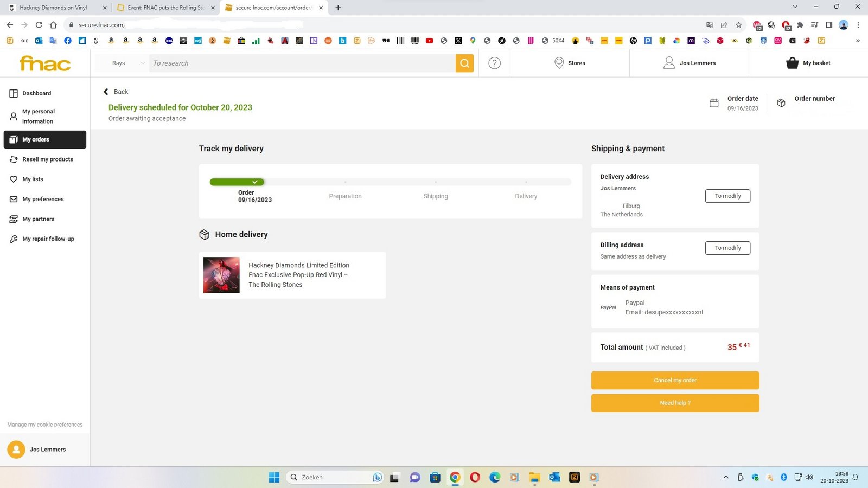Show hidden system tray icons
The width and height of the screenshot is (868, 488).
tap(726, 477)
